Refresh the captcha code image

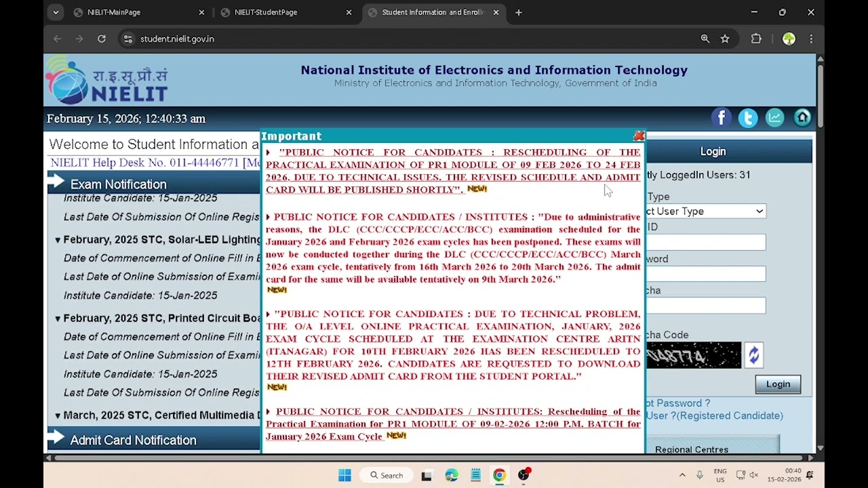coord(754,355)
